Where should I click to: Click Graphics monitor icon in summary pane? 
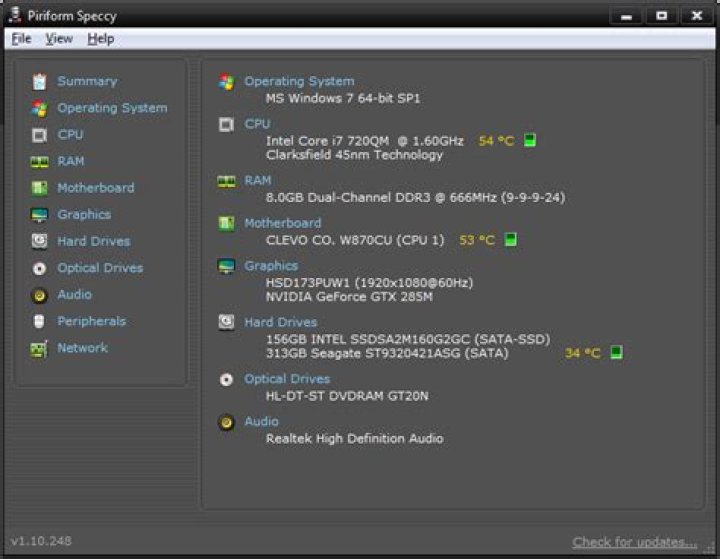[226, 266]
